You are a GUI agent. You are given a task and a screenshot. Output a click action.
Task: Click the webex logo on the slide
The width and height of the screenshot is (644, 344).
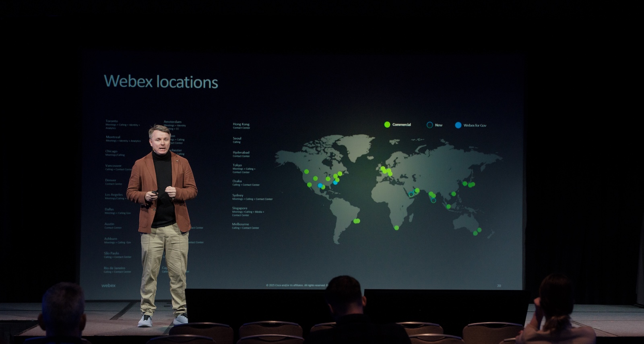point(108,285)
